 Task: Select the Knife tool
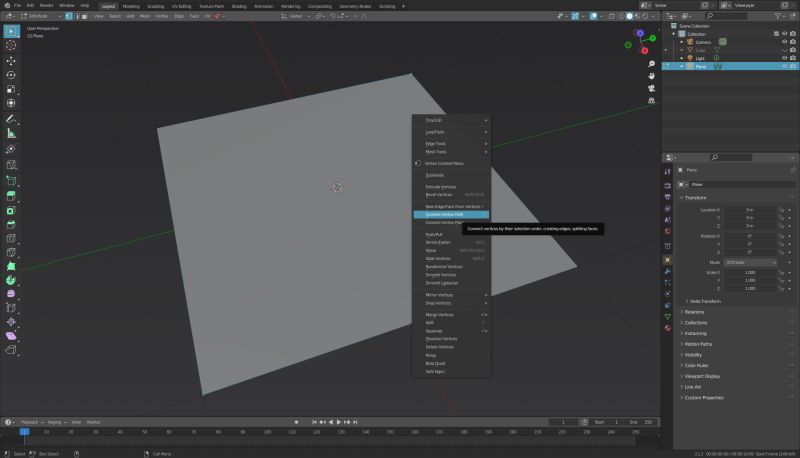11,252
